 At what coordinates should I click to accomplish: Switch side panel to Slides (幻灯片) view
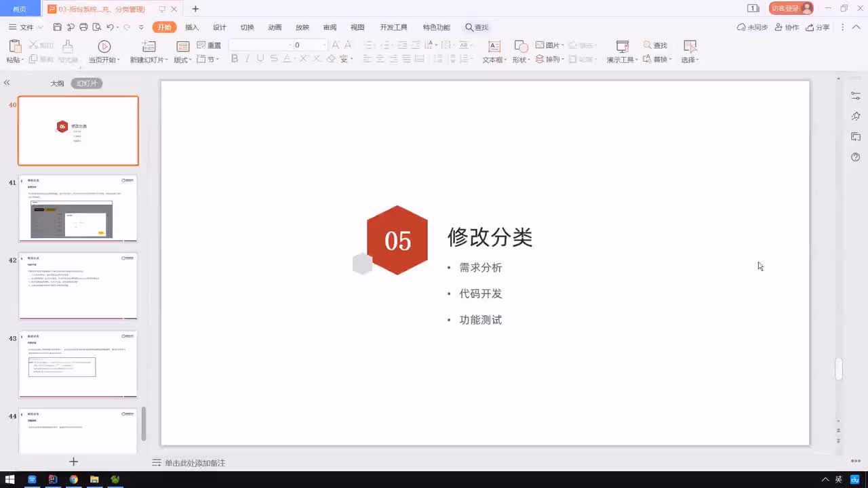[87, 83]
